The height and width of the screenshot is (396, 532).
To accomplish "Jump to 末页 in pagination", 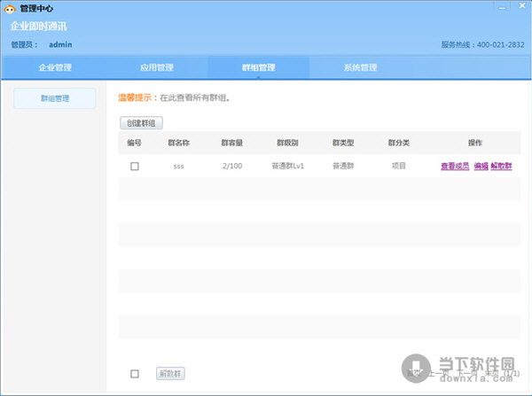I will pyautogui.click(x=487, y=374).
